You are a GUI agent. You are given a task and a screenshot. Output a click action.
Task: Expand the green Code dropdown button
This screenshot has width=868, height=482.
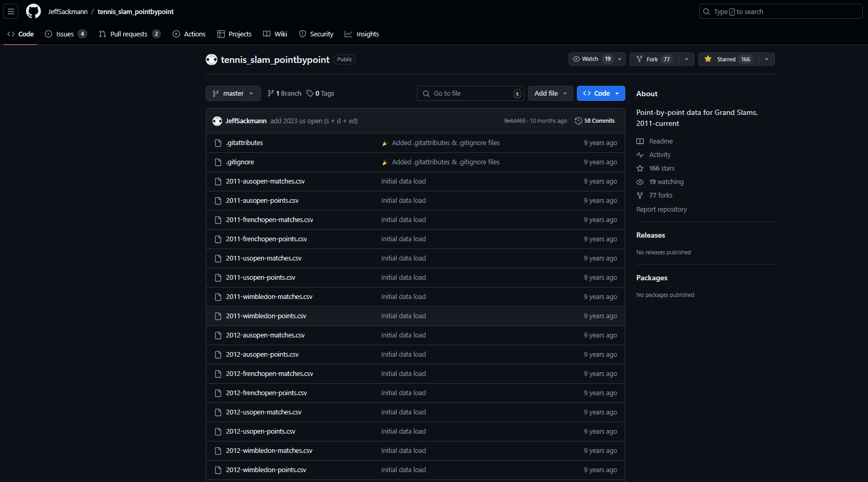(601, 94)
